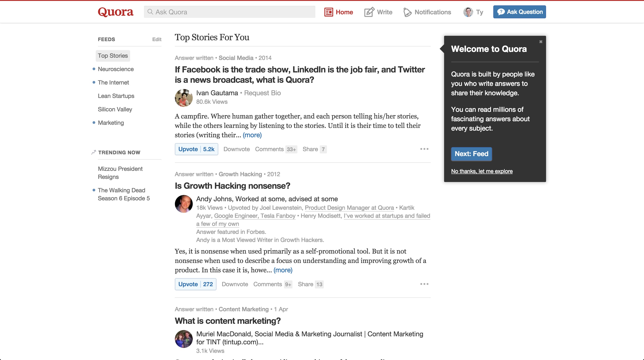Click Ty's profile avatar in header
This screenshot has height=360, width=644.
468,12
